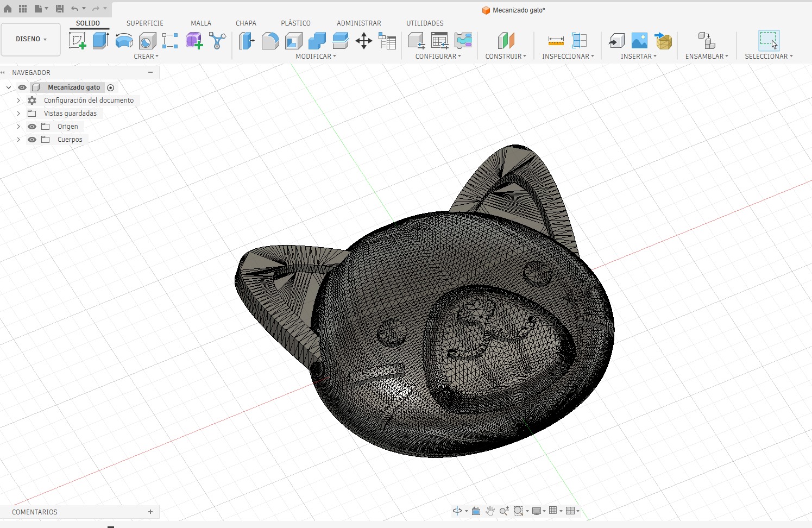This screenshot has height=528, width=812.
Task: Switch to the PLÁSTICO tab
Action: pyautogui.click(x=296, y=23)
